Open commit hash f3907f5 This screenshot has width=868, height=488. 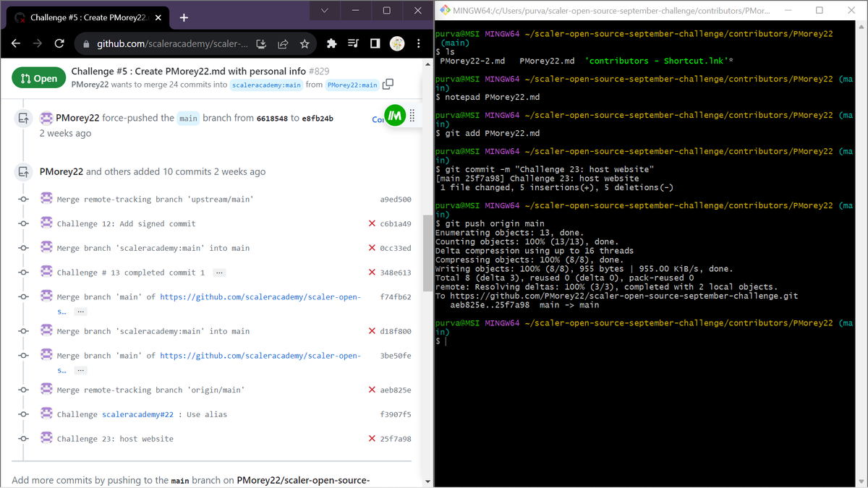(x=396, y=414)
